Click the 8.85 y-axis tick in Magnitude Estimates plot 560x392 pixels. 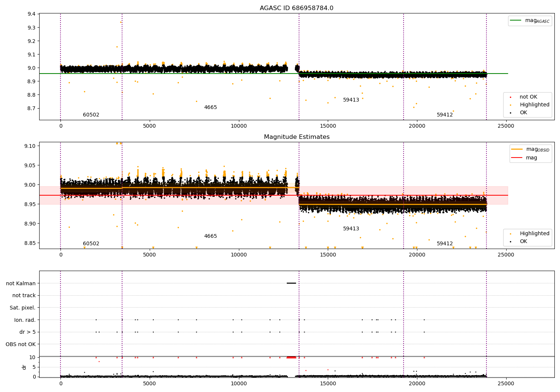[30, 243]
